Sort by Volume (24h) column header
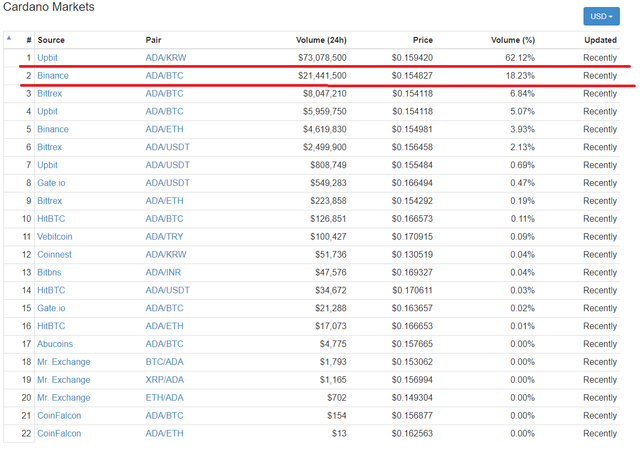 (321, 40)
